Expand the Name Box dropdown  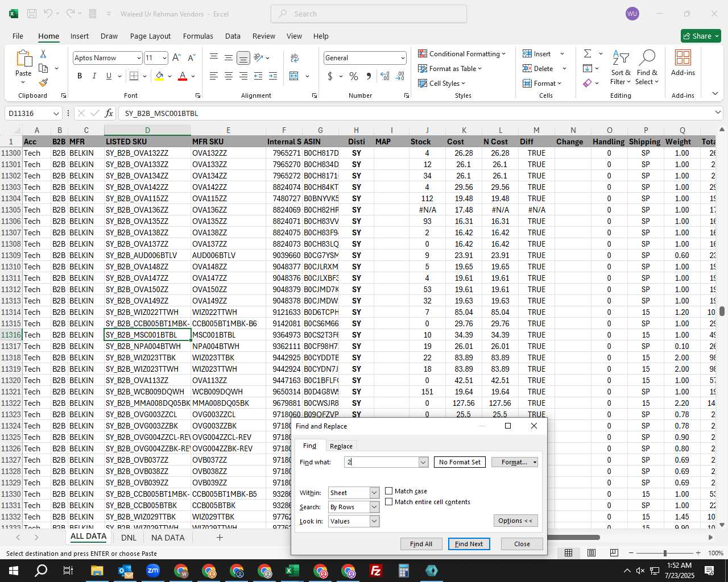[56, 113]
